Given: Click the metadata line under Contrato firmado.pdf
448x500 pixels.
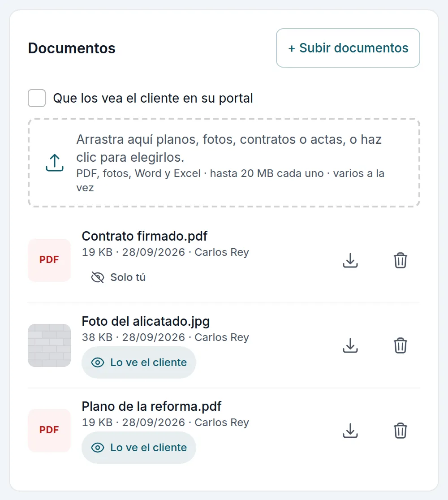Looking at the screenshot, I should (x=165, y=252).
